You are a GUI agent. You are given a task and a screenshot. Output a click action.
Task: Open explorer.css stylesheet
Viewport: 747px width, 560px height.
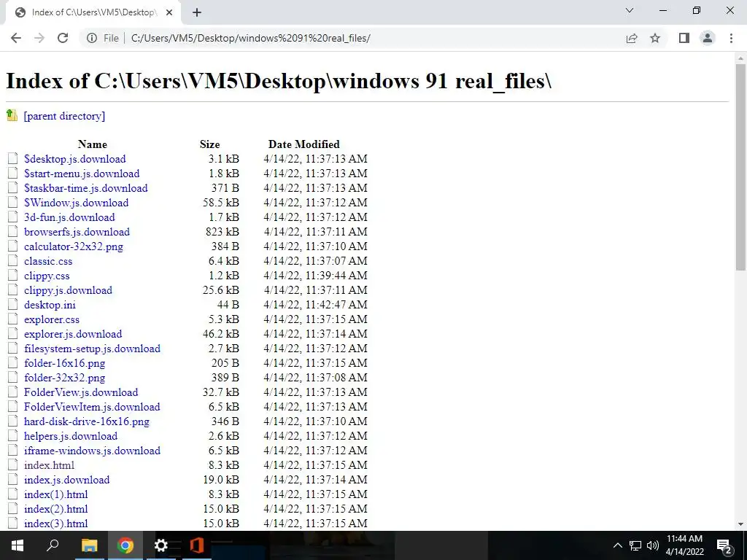coord(52,319)
